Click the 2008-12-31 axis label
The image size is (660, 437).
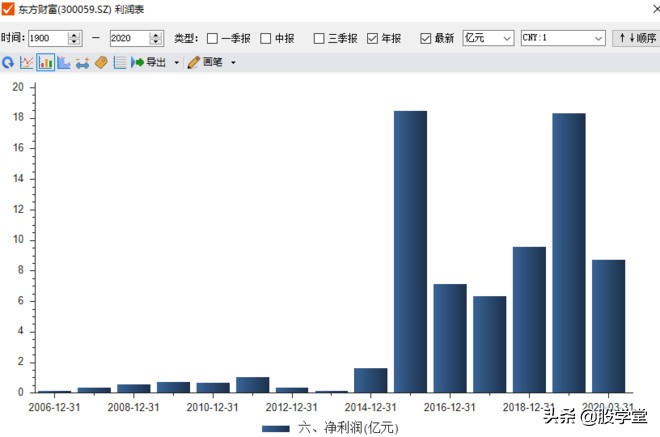coord(133,408)
